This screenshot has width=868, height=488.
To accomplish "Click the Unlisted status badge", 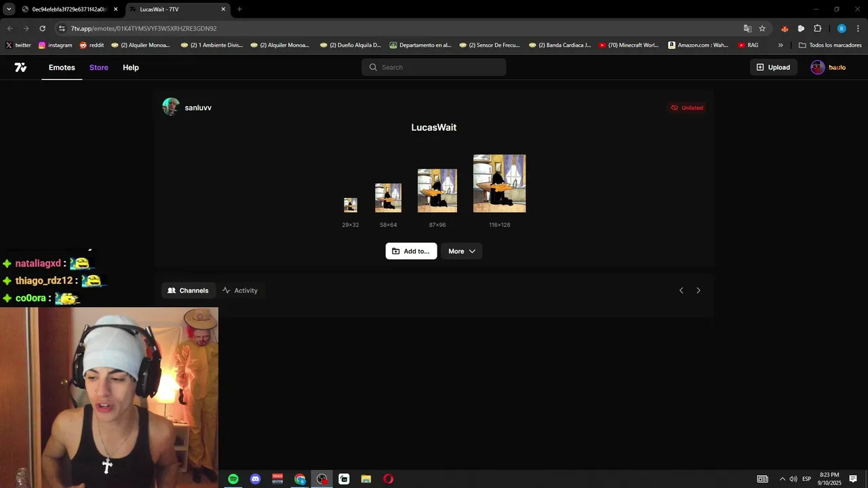I will coord(687,108).
